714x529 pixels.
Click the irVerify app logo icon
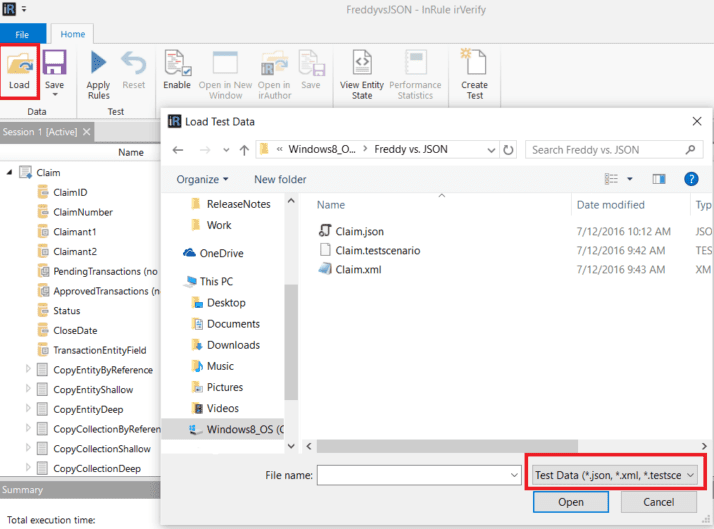(x=9, y=9)
